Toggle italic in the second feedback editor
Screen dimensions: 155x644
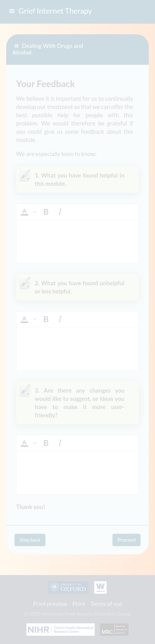click(60, 319)
